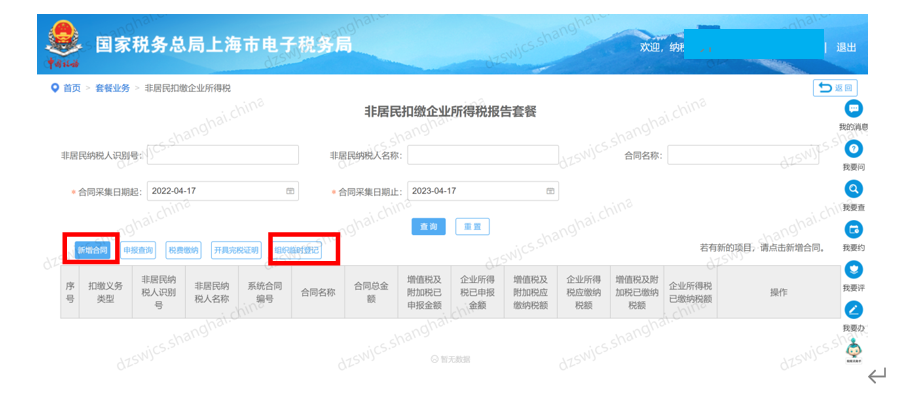Click the 查询 button

(x=429, y=227)
